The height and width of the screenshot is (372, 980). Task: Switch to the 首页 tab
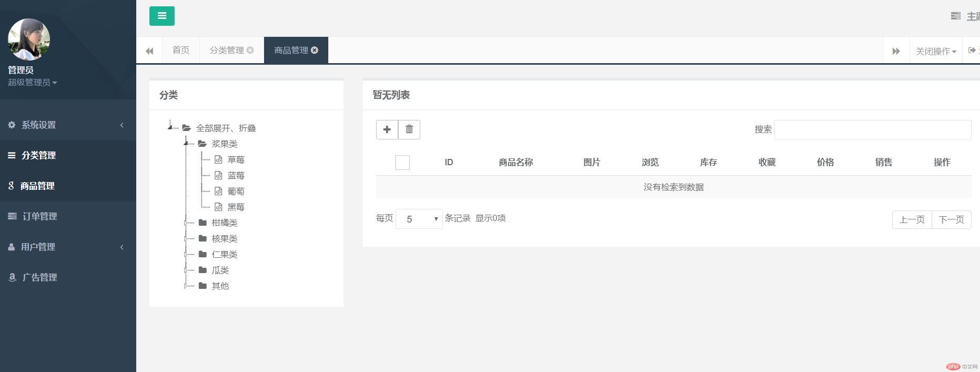pyautogui.click(x=181, y=50)
